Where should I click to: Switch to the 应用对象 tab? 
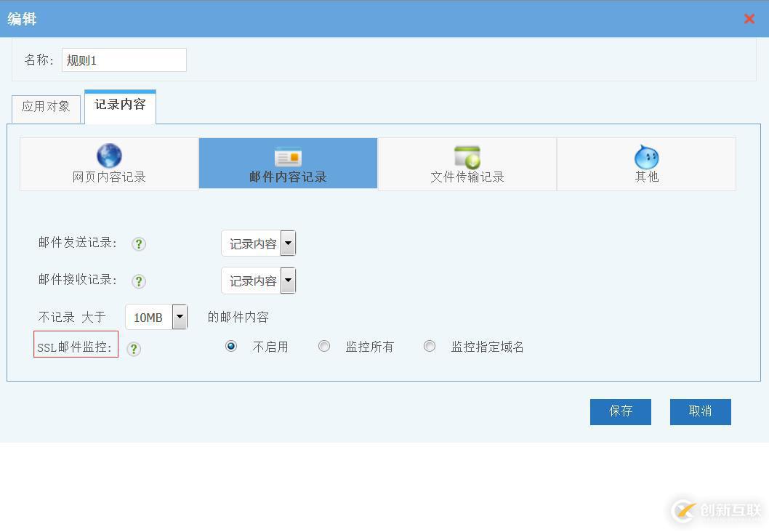click(x=45, y=108)
